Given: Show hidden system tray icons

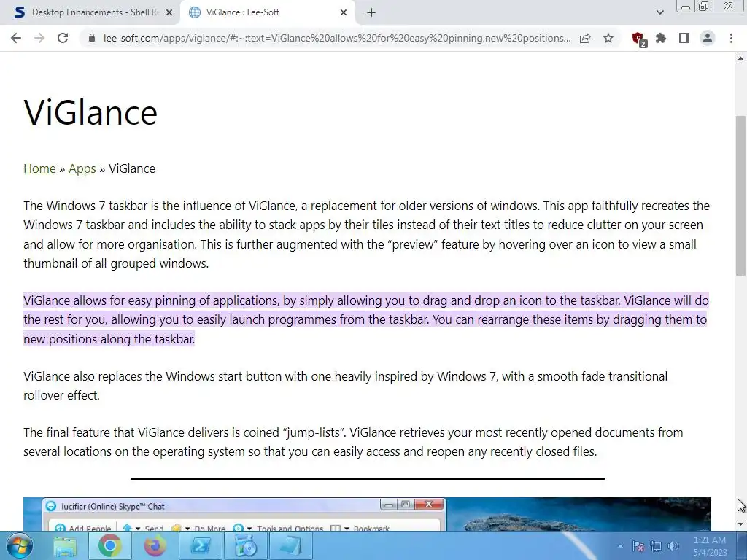Looking at the screenshot, I should point(620,546).
